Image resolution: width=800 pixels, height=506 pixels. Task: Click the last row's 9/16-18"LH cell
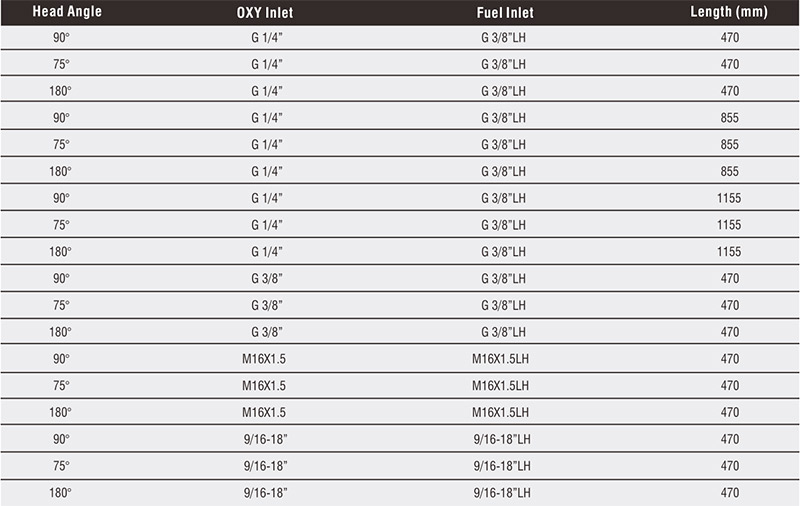click(x=502, y=493)
